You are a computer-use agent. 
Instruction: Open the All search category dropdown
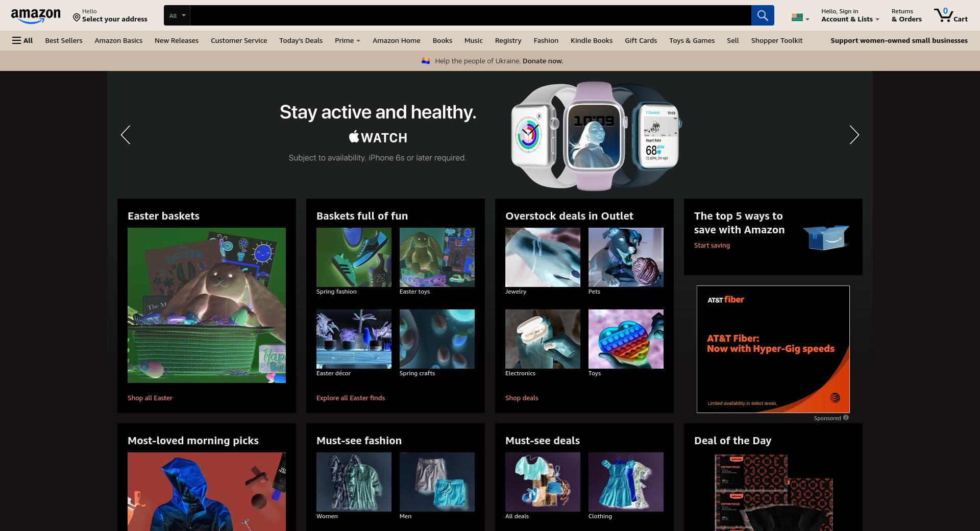pyautogui.click(x=177, y=15)
